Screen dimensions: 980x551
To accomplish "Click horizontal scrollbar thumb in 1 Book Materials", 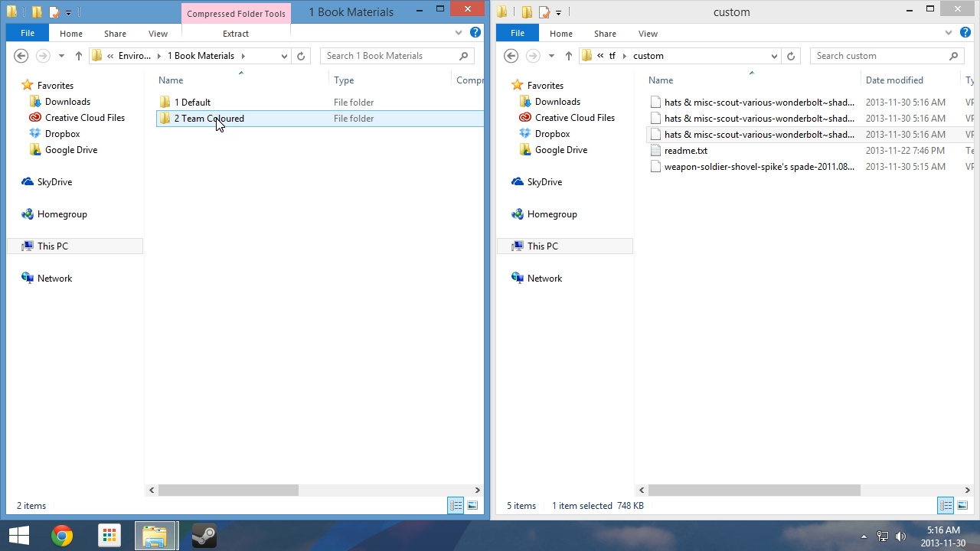I will [x=228, y=490].
